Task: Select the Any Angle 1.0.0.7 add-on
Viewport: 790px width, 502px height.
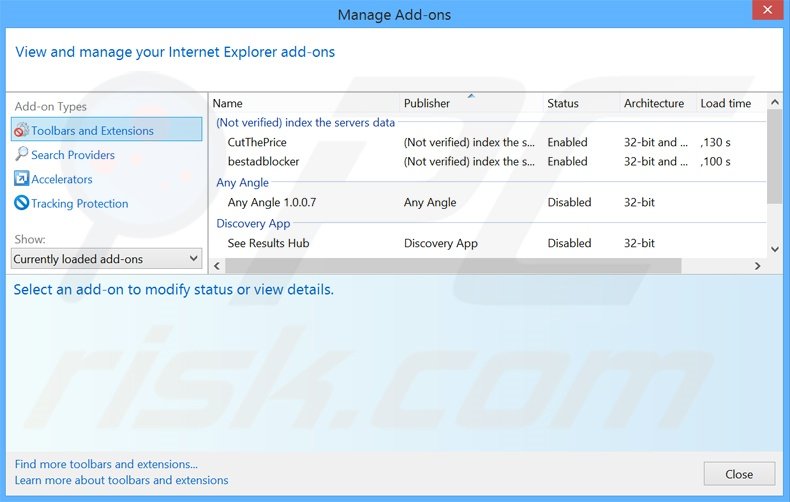Action: (489, 202)
